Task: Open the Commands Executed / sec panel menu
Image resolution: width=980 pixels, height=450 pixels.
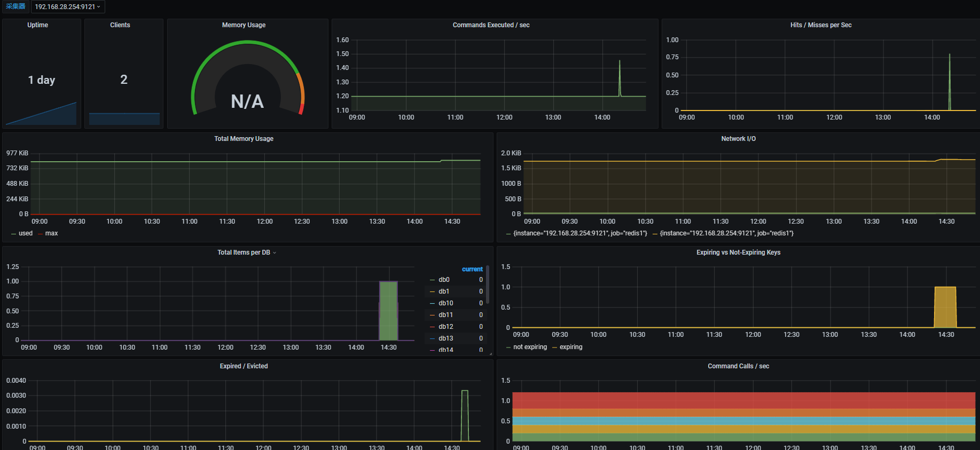Action: click(491, 25)
